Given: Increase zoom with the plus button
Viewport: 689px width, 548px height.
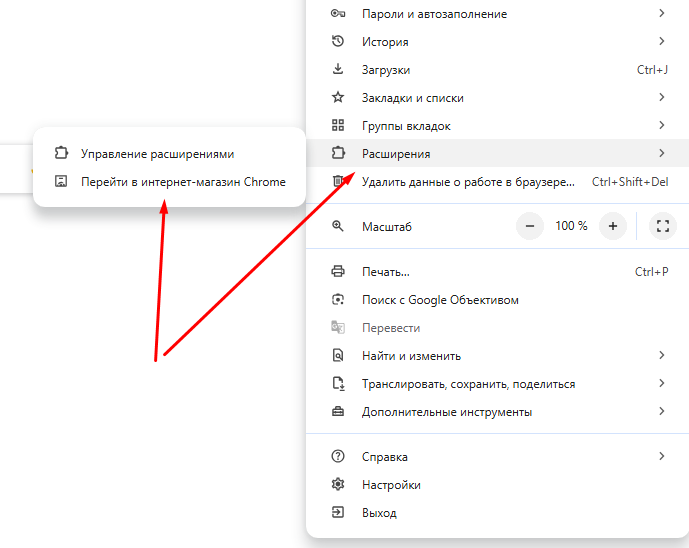Looking at the screenshot, I should (x=613, y=226).
